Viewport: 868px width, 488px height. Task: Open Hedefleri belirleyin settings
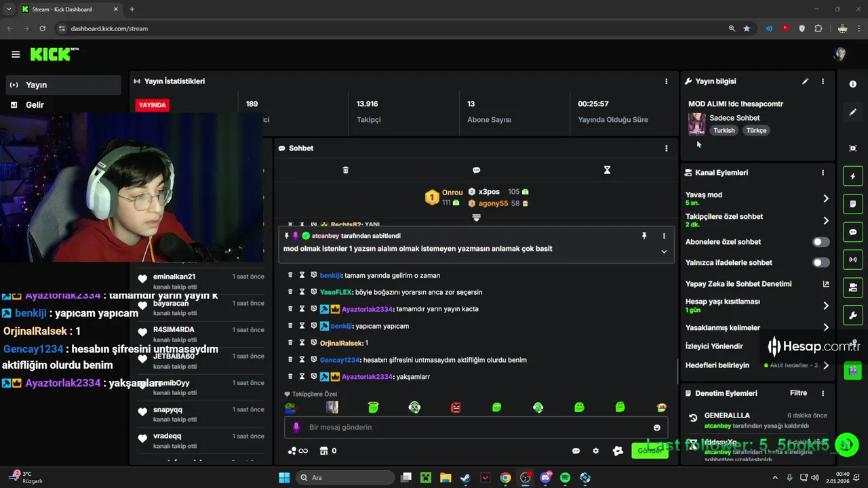click(x=825, y=365)
